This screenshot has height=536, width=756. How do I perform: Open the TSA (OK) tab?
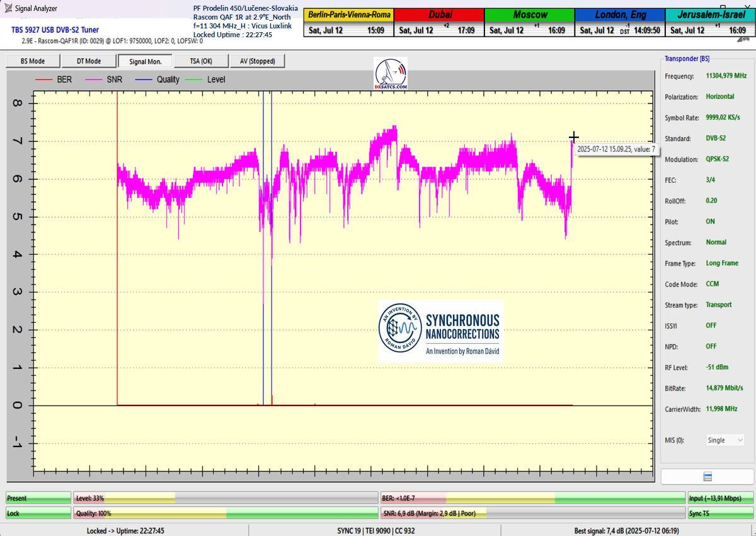(201, 61)
